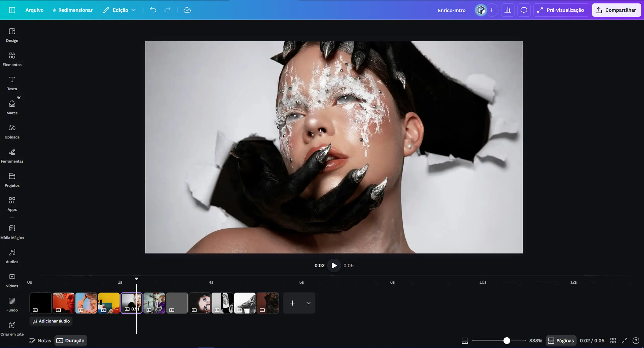Open the Uploads panel
This screenshot has width=644, height=348.
[12, 132]
